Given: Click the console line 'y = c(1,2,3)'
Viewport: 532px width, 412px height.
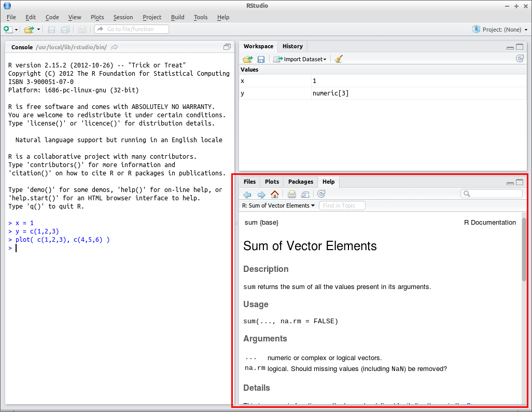Looking at the screenshot, I should 37,231.
